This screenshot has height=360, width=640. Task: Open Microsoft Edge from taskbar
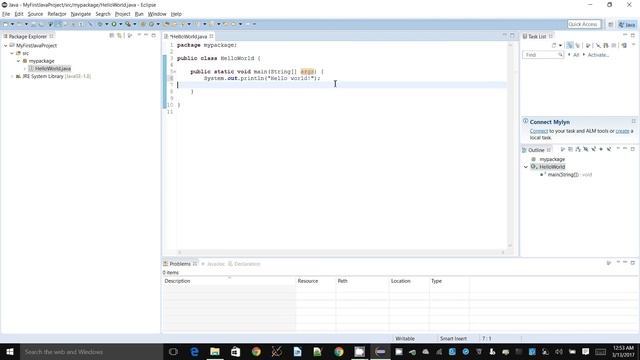[x=194, y=351]
